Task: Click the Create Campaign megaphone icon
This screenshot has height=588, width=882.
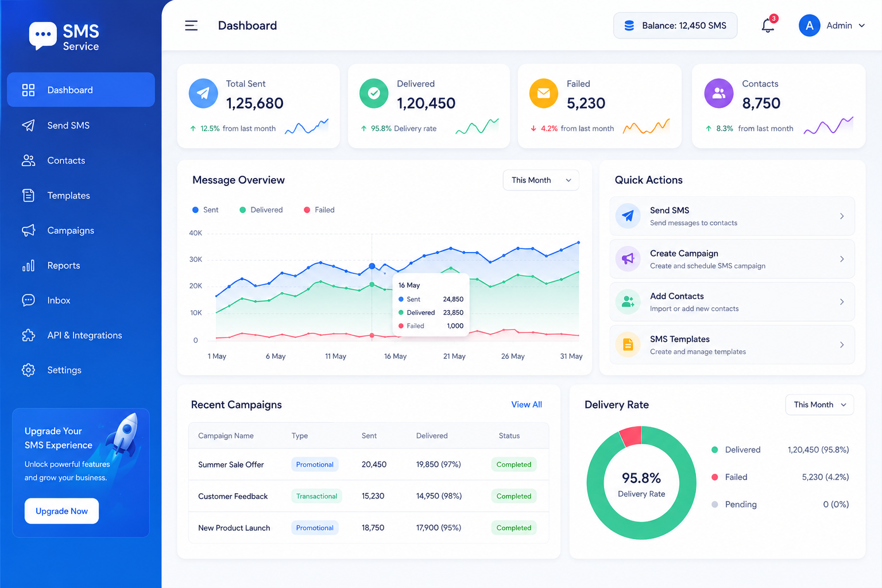Action: point(628,259)
